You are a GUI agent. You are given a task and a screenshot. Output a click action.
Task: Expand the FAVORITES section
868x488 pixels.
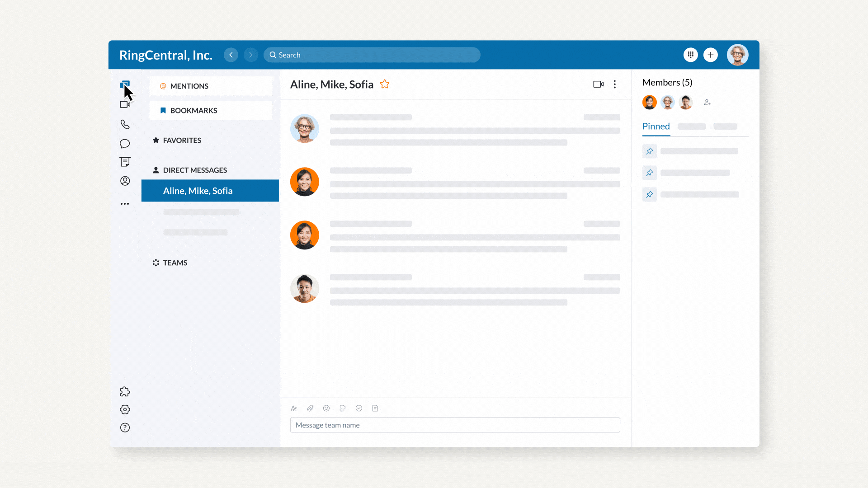coord(183,140)
